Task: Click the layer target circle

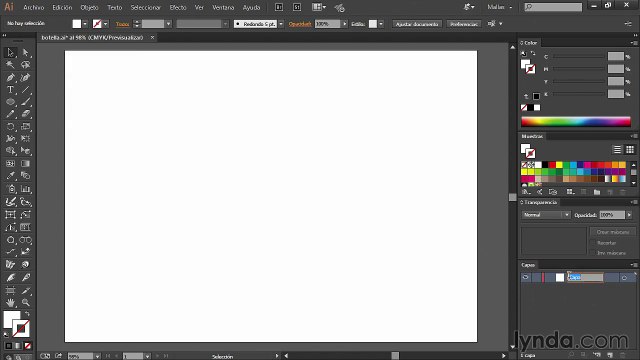Action: pos(624,278)
